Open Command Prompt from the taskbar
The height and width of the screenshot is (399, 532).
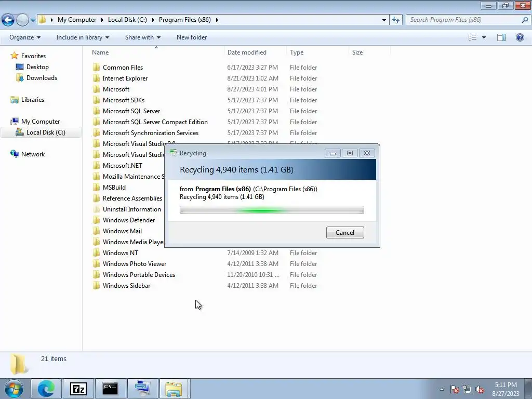(x=110, y=389)
